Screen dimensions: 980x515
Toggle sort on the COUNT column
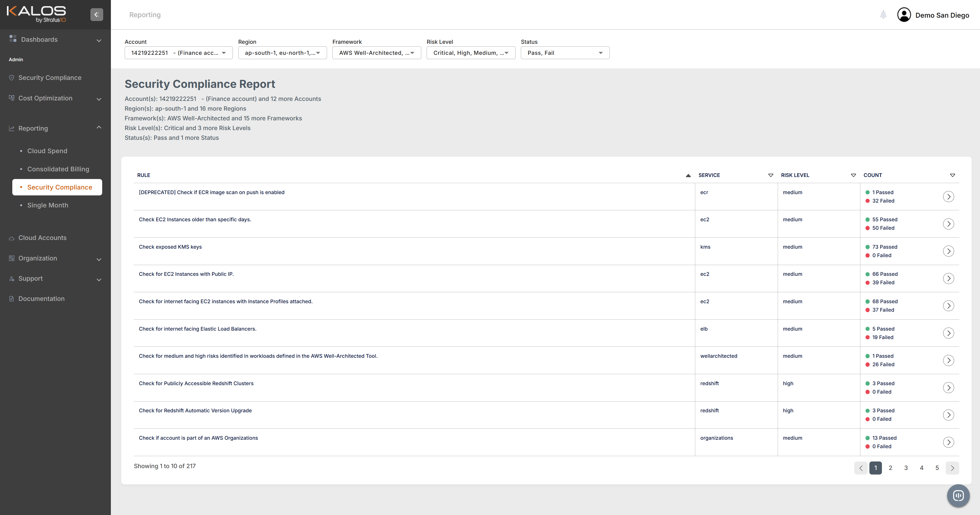(x=952, y=175)
